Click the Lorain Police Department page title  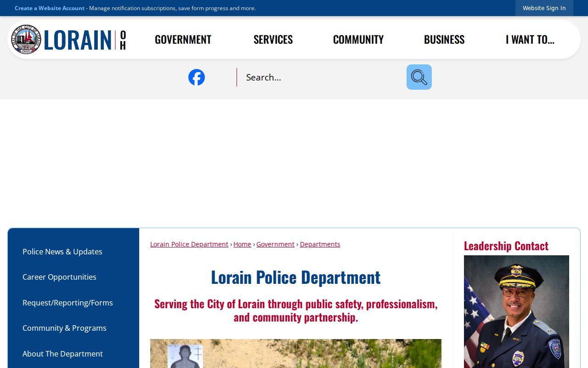click(296, 277)
